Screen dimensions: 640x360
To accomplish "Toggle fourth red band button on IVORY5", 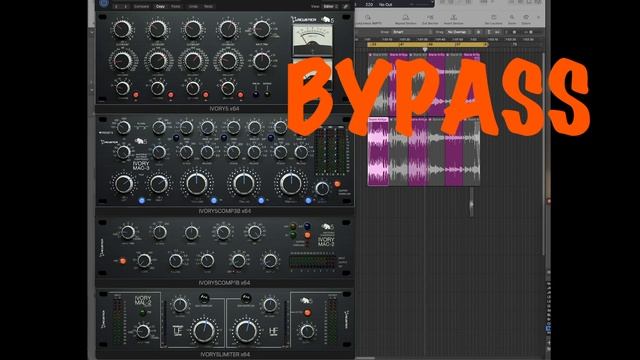I will (240, 95).
